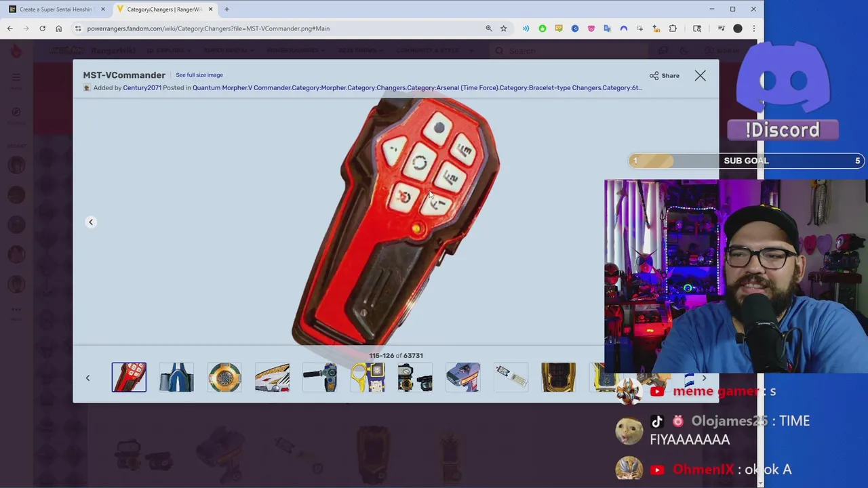Close the MST-VCommander image lightbox
This screenshot has height=488, width=868.
tap(700, 75)
